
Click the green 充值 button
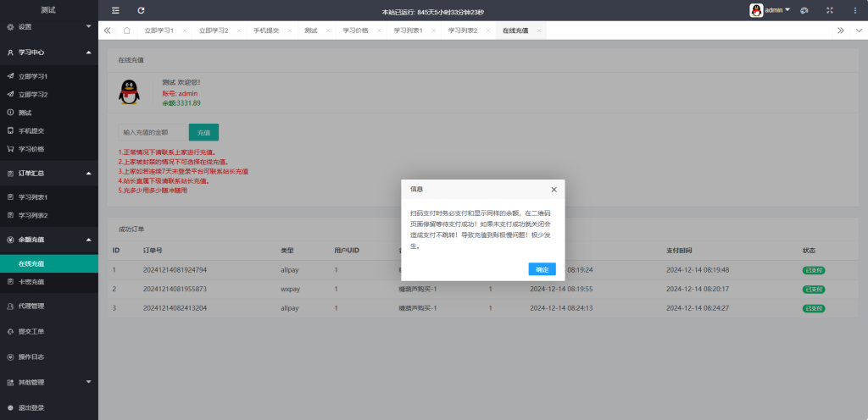pyautogui.click(x=203, y=132)
